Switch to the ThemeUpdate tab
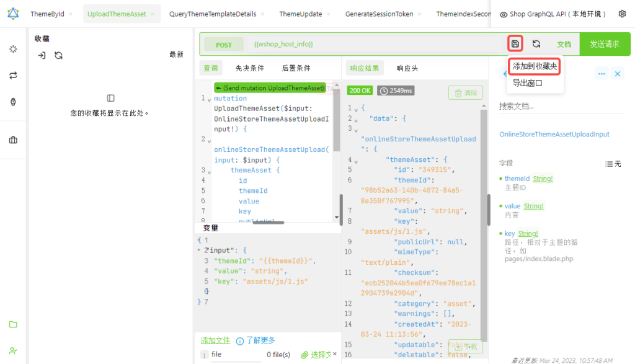The width and height of the screenshot is (635, 364). 300,13
